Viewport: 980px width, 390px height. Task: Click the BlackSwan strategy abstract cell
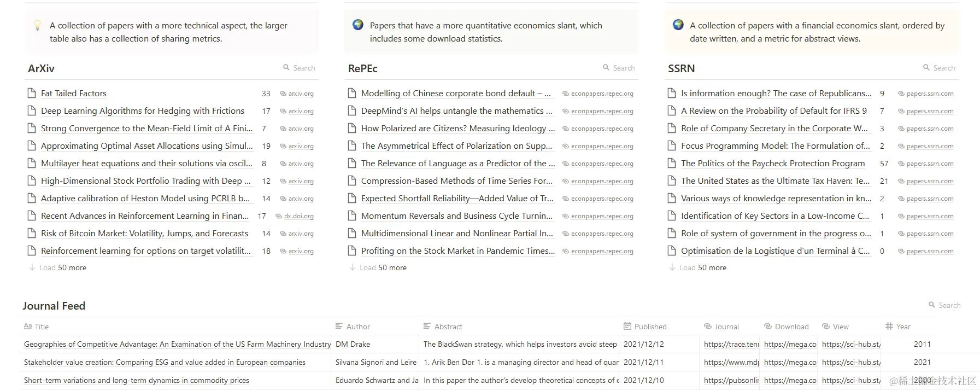[x=520, y=344]
